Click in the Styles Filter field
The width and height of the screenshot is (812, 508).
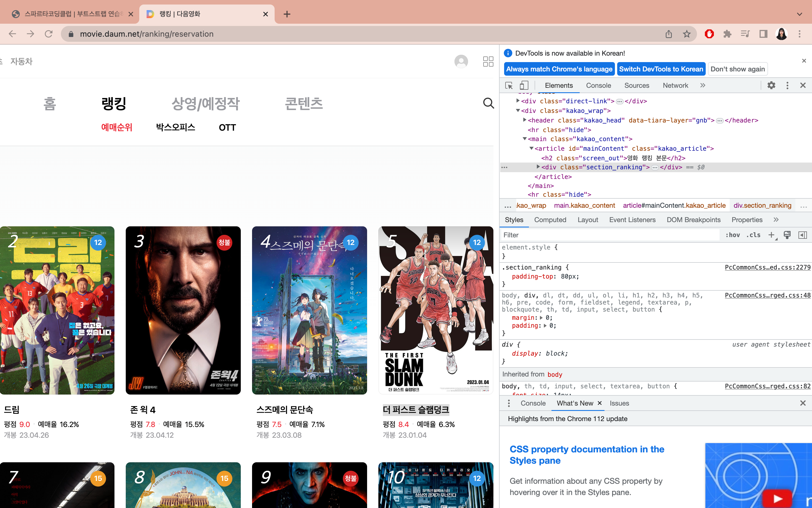click(610, 235)
